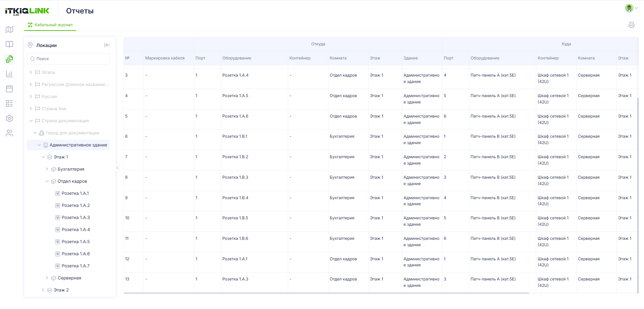Open the calendar sidebar icon
644x309 pixels.
point(9,89)
